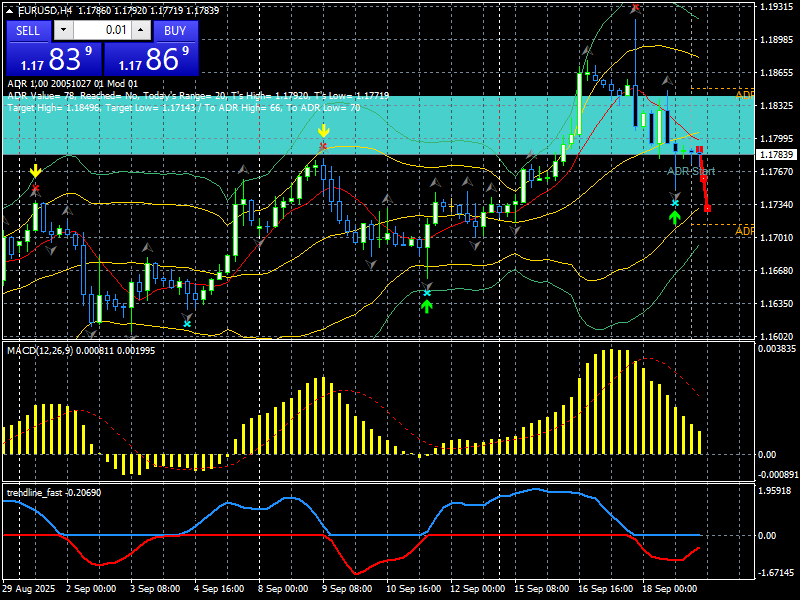
Task: Click the buy price 1.17 86 panel
Action: [151, 59]
